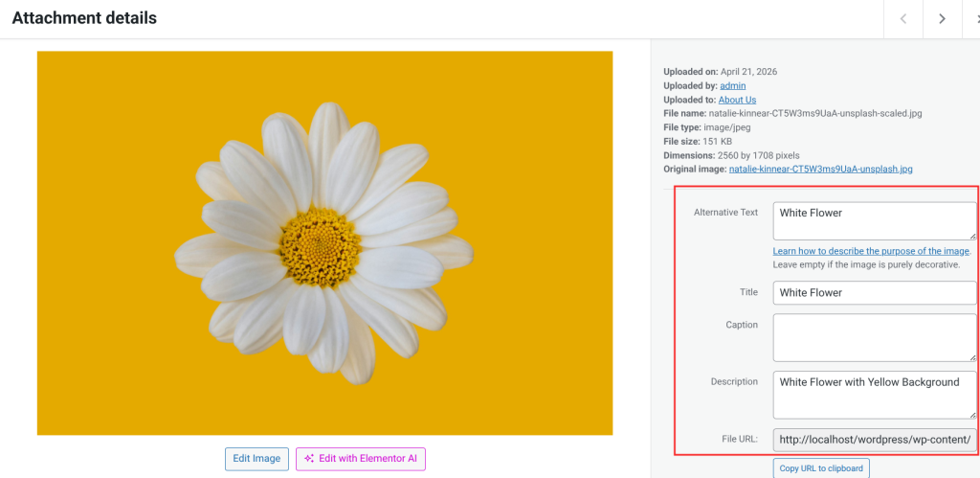This screenshot has width=980, height=478.
Task: Grab the Caption field resize handle
Action: tap(972, 357)
